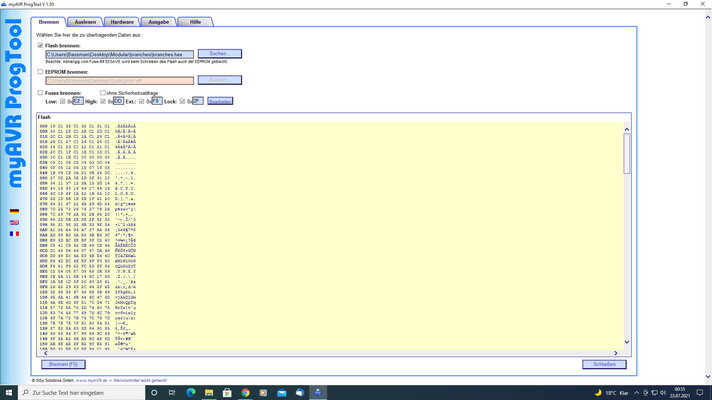Show hidden system tray icons

(637, 393)
